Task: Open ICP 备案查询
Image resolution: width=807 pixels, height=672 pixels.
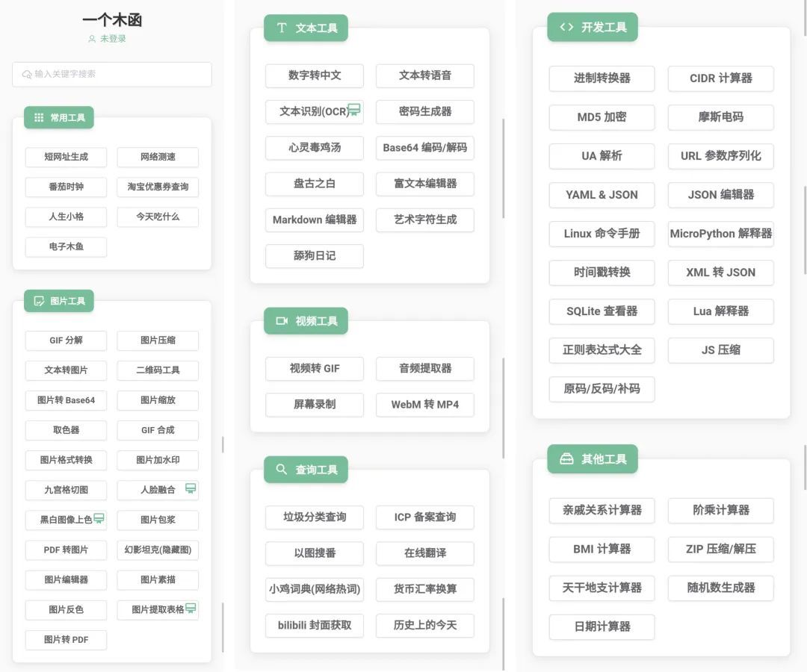Action: coord(424,517)
